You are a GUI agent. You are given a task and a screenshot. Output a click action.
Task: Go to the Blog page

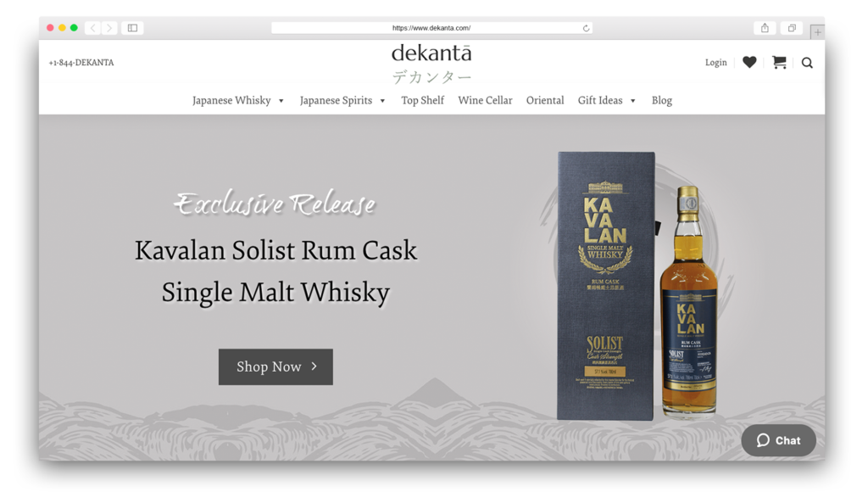661,100
